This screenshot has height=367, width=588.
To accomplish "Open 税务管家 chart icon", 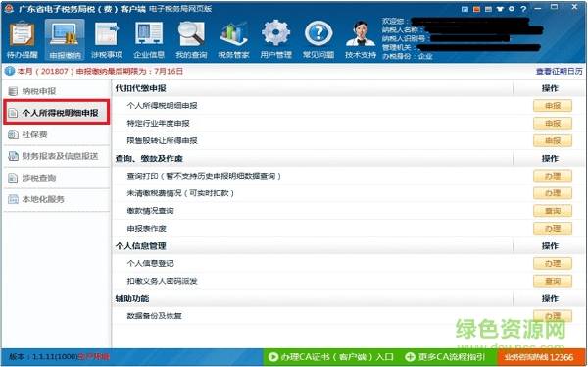I will [233, 39].
